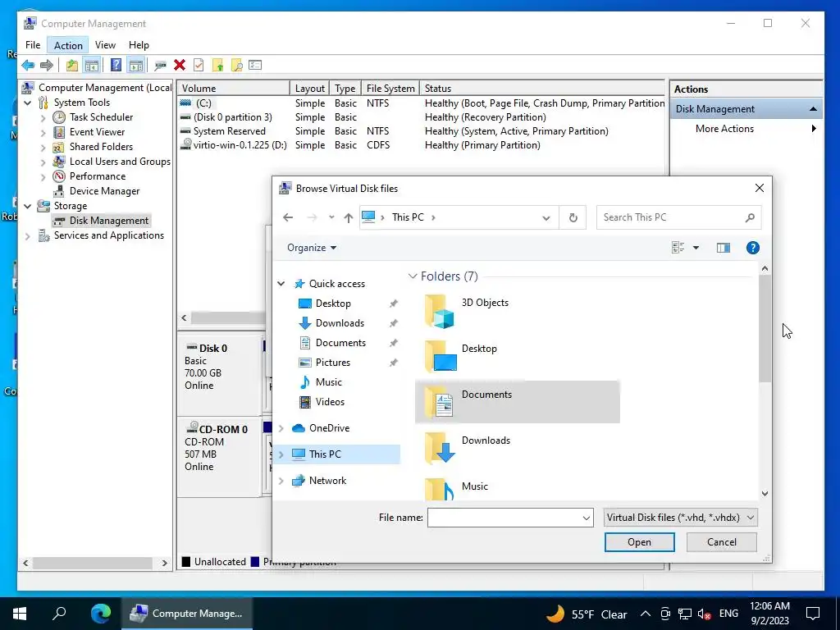Click the folder with magnifier toolbar icon
This screenshot has width=840, height=630.
tap(237, 66)
